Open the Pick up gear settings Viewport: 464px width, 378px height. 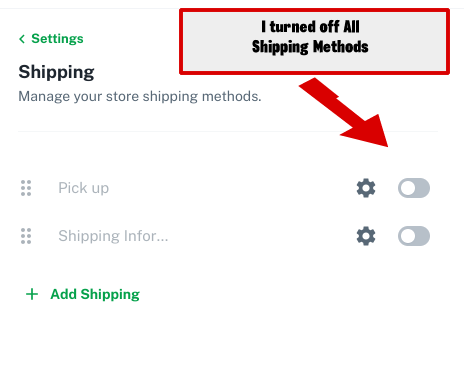click(x=366, y=188)
